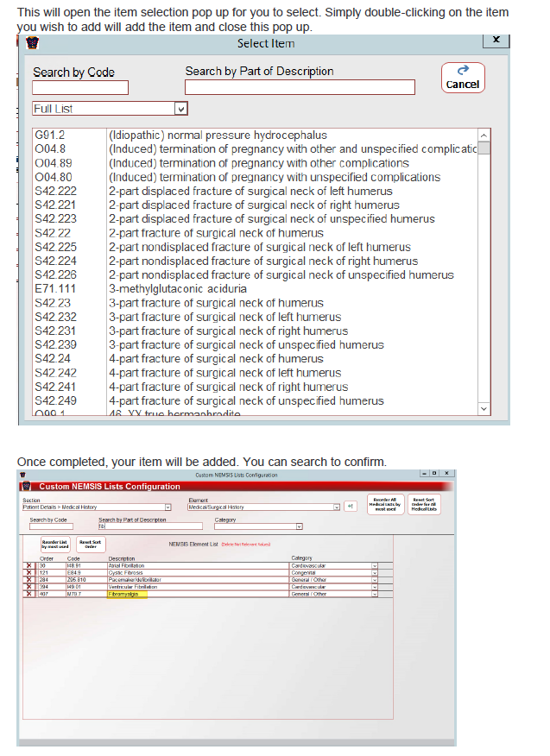Select code O04.8 termination of pregnancy row
Image resolution: width=550 pixels, height=756 pixels.
coord(255,149)
